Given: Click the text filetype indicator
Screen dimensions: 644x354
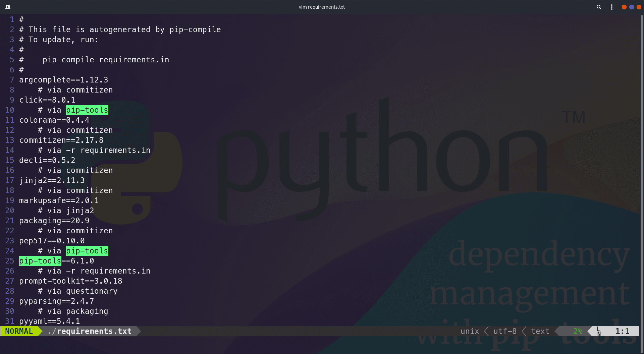Looking at the screenshot, I should (x=540, y=331).
